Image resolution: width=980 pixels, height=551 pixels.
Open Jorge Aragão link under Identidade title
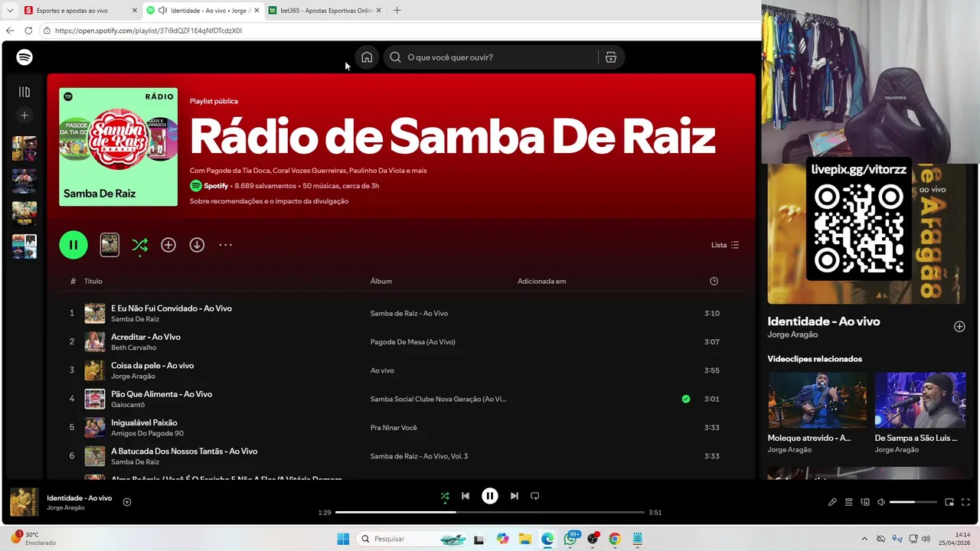(792, 334)
